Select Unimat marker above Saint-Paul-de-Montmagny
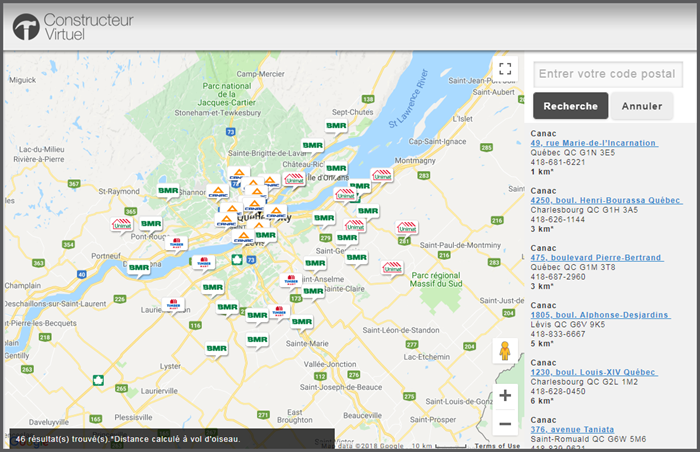 click(x=407, y=227)
